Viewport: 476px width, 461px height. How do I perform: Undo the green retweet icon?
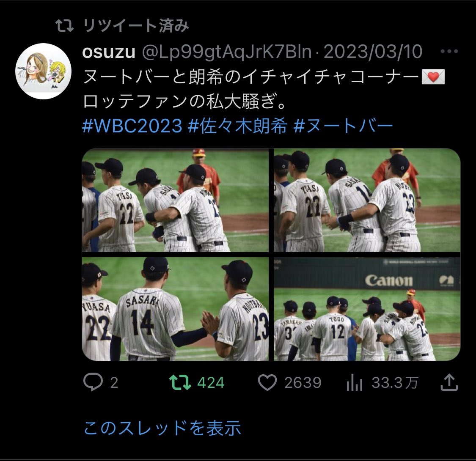180,382
